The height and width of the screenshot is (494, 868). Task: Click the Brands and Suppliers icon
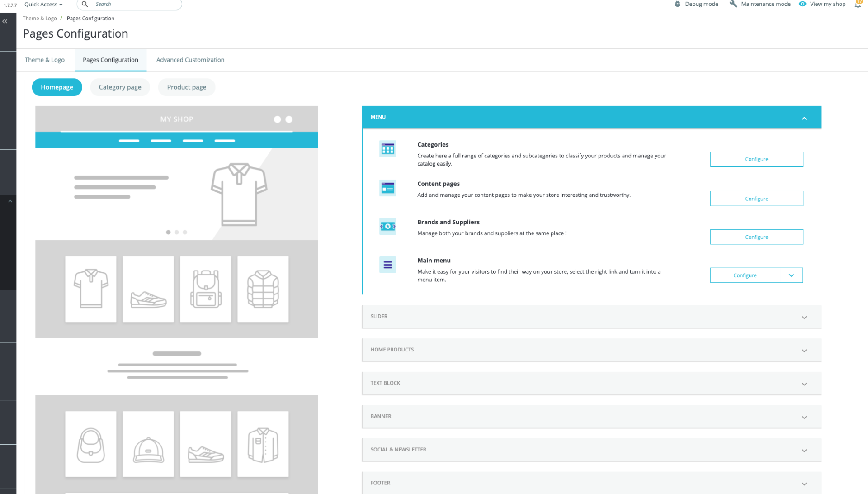coord(387,226)
